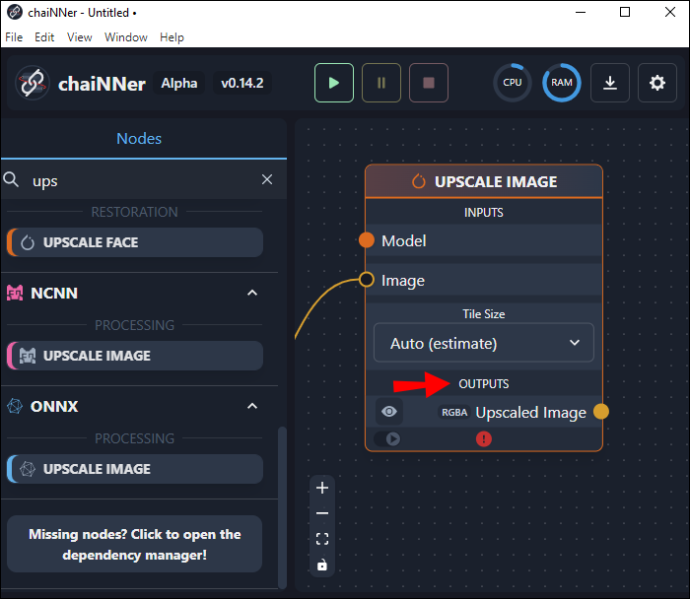Click the Upscale Face node icon
Screen dimensions: 690x599
coord(27,243)
